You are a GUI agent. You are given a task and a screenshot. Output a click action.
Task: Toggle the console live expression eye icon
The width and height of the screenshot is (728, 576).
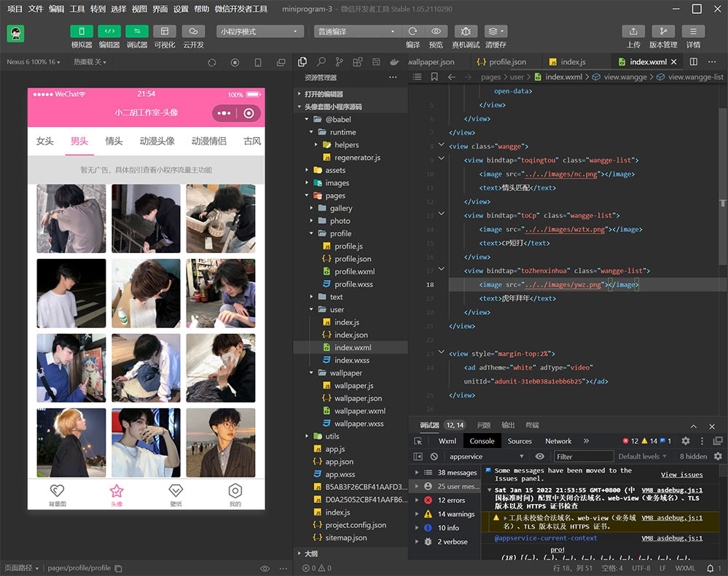point(540,456)
